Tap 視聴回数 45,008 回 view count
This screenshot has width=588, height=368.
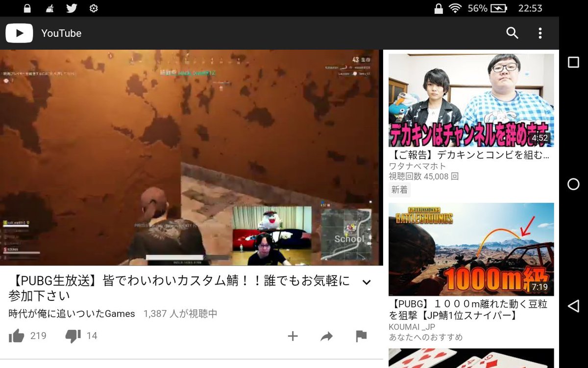(x=423, y=176)
